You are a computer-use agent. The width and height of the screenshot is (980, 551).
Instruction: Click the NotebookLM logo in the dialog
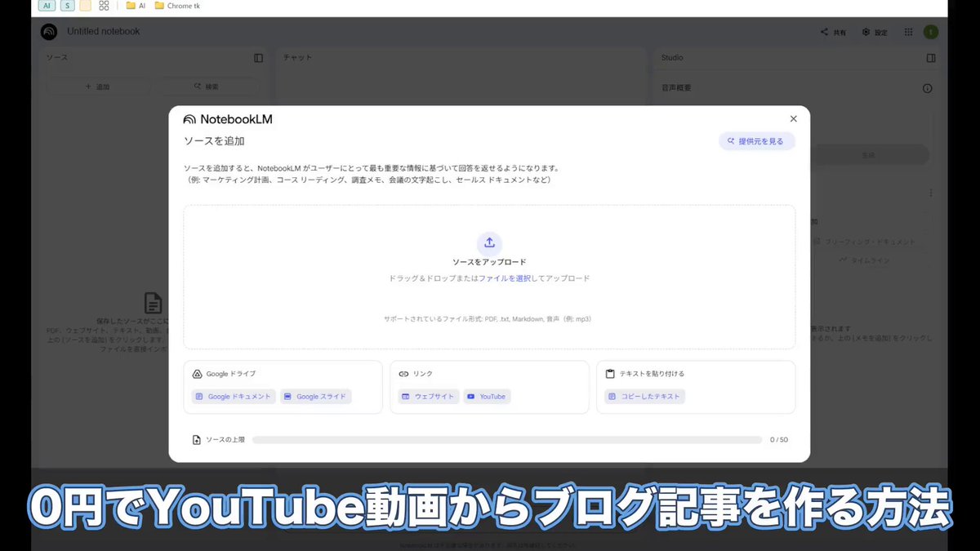pos(228,119)
